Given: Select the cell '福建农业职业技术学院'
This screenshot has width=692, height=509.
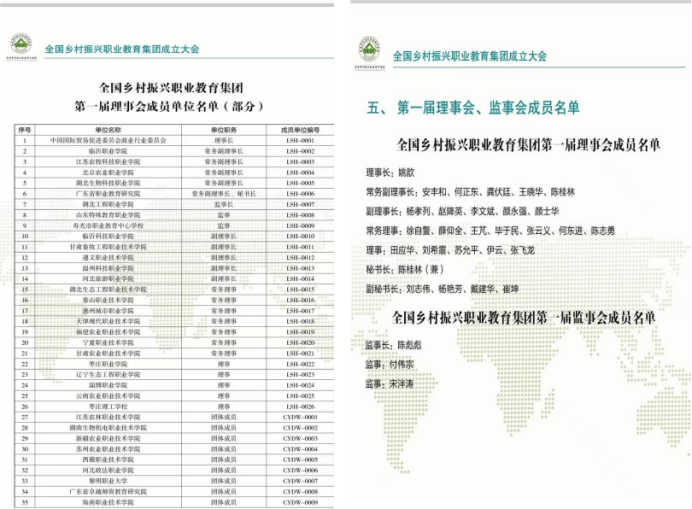Looking at the screenshot, I should click(x=108, y=332).
